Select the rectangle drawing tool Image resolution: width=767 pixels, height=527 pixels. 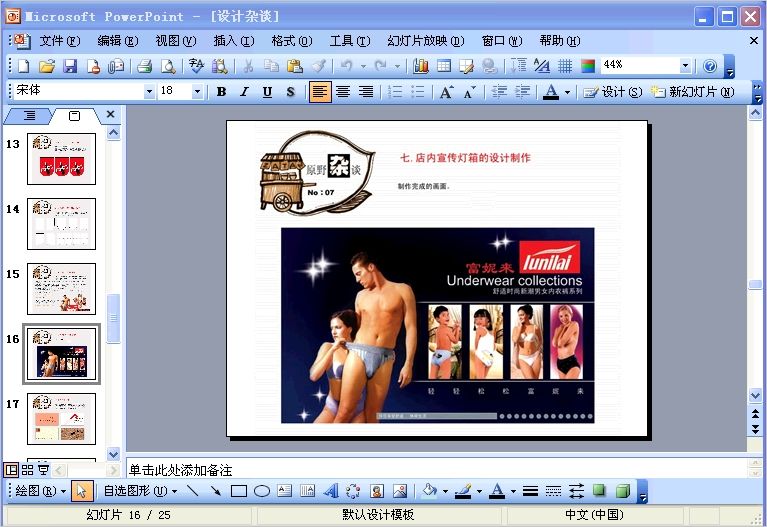(238, 490)
